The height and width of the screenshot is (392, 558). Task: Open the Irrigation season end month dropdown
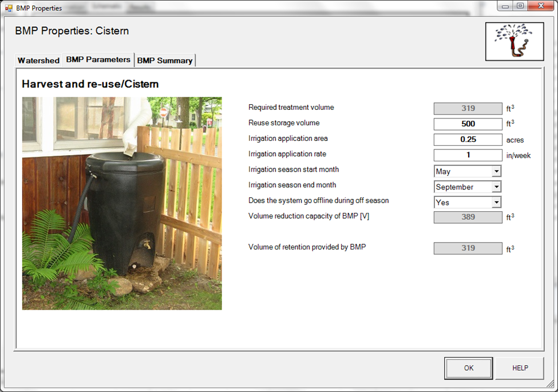496,187
